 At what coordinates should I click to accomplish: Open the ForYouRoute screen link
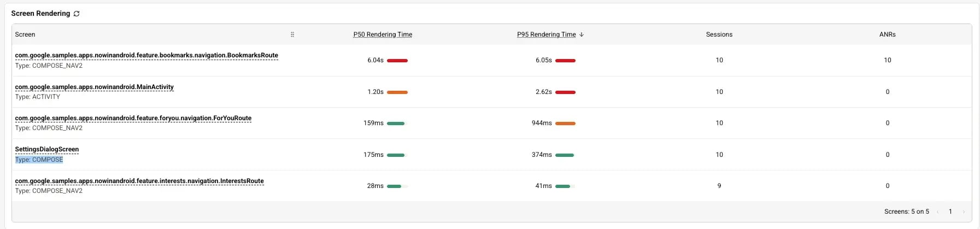(x=133, y=118)
